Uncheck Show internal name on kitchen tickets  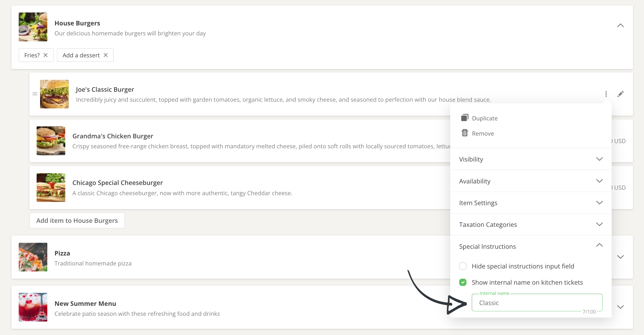(x=463, y=282)
